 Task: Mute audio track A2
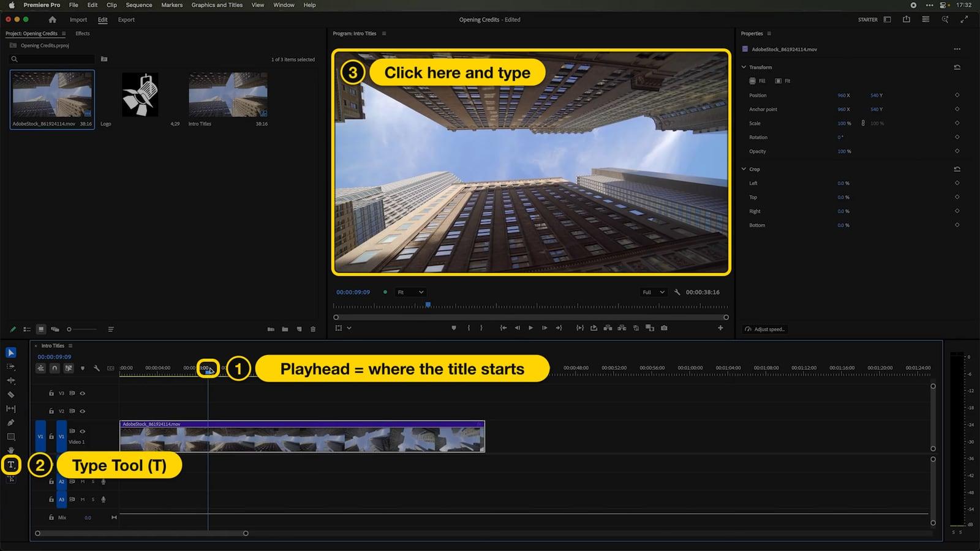(x=83, y=482)
